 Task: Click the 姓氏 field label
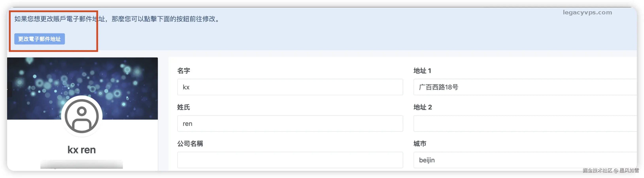pos(183,107)
